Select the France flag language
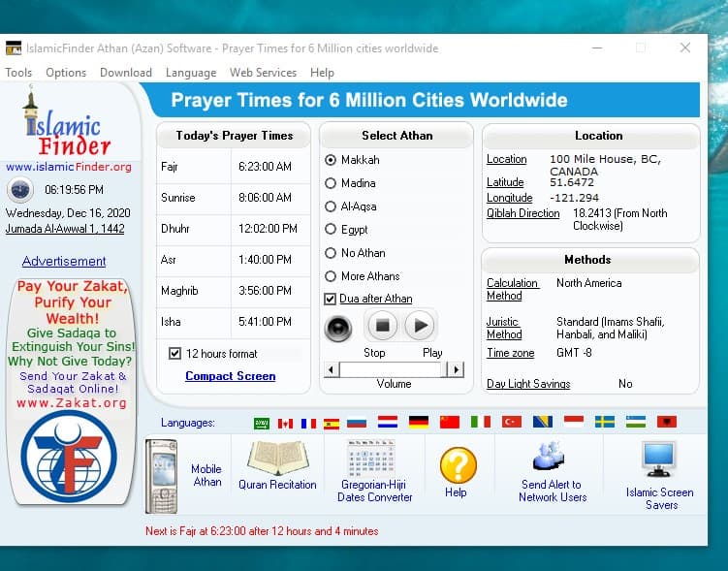Screen dimensions: 728x571 click(308, 423)
